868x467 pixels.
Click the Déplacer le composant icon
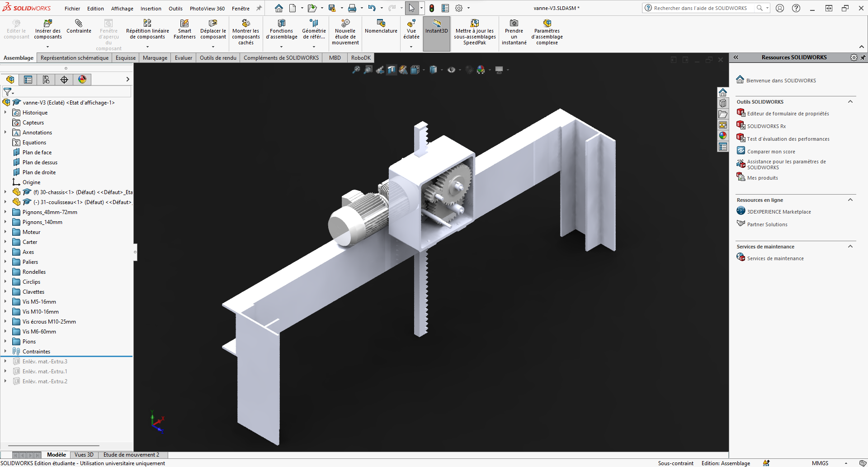[213, 23]
